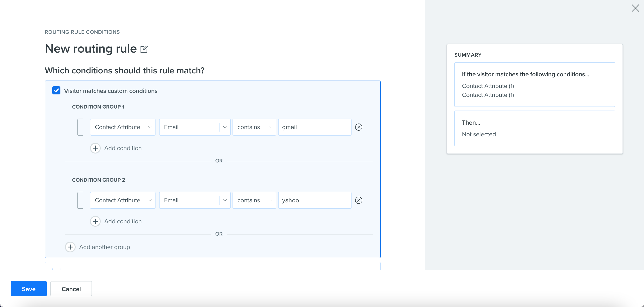This screenshot has height=307, width=644.
Task: Click the CONDITION GROUP 1 heading
Action: (98, 107)
